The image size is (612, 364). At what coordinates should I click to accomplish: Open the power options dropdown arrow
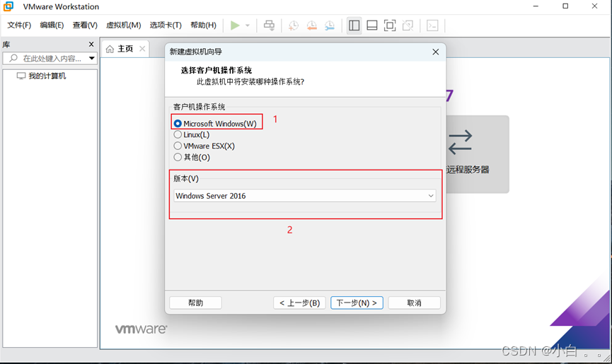click(x=248, y=25)
